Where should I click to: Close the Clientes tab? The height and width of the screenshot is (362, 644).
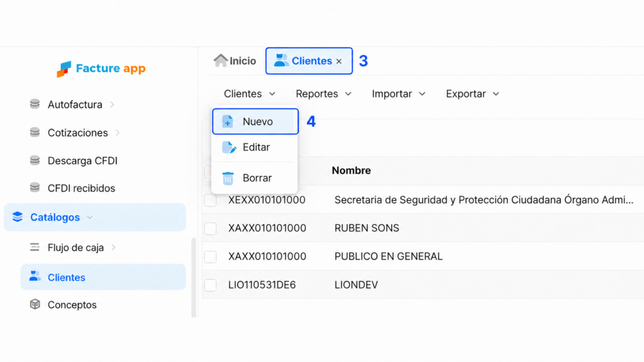click(x=339, y=61)
